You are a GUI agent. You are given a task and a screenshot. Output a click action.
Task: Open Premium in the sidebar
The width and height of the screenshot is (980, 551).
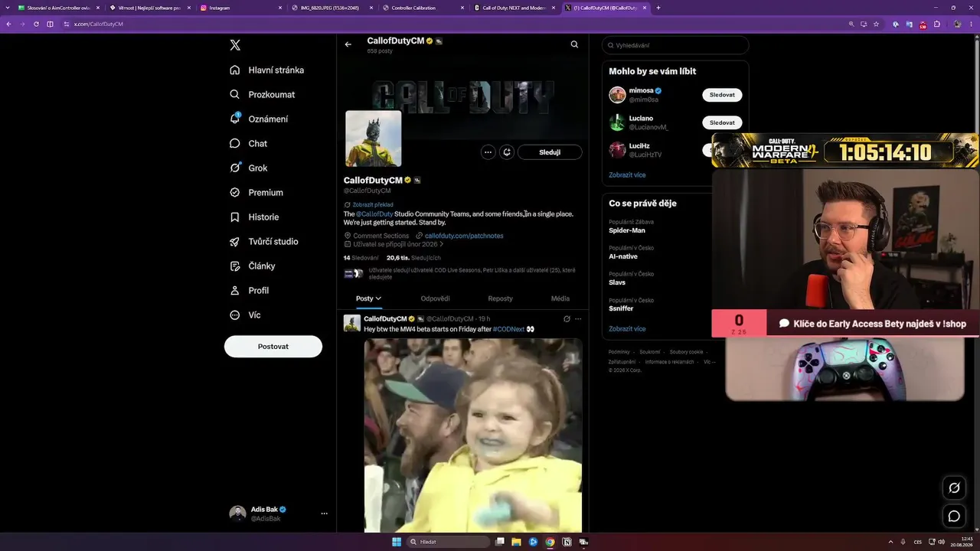256,192
